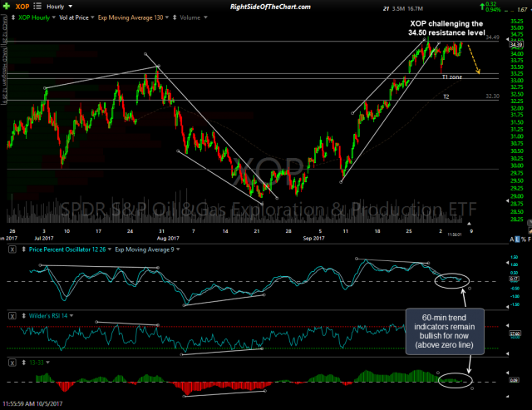Click the 34.39 current price label
This screenshot has width=532, height=410.
516,44
